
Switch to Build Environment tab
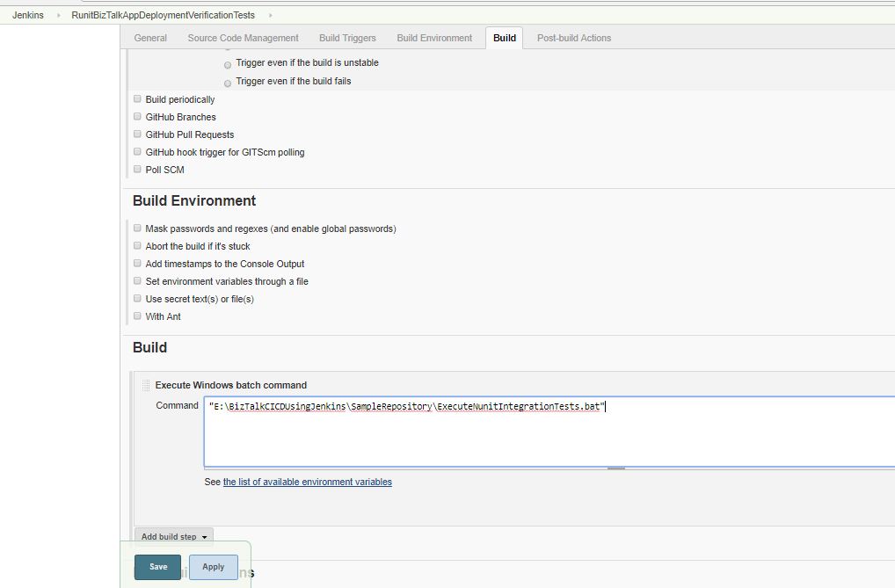[x=434, y=38]
